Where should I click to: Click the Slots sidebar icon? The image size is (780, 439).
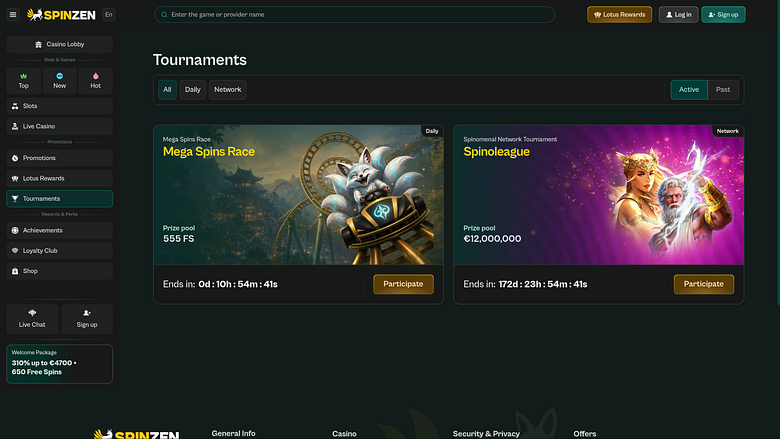click(15, 106)
